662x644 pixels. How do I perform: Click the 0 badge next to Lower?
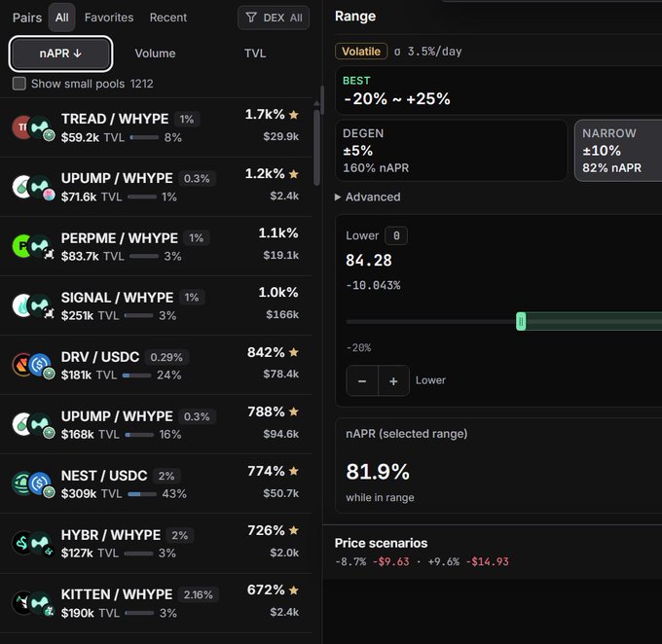pyautogui.click(x=396, y=236)
